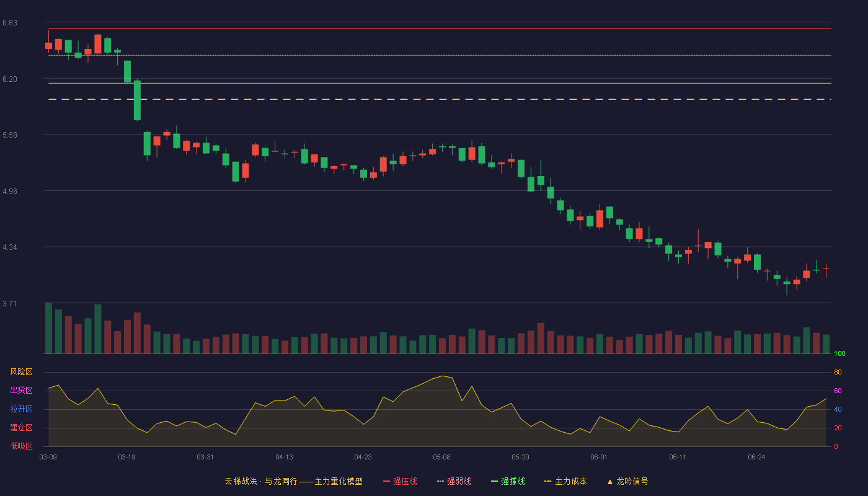
Task: Toggle the 强撑线 legend entry
Action: [508, 481]
